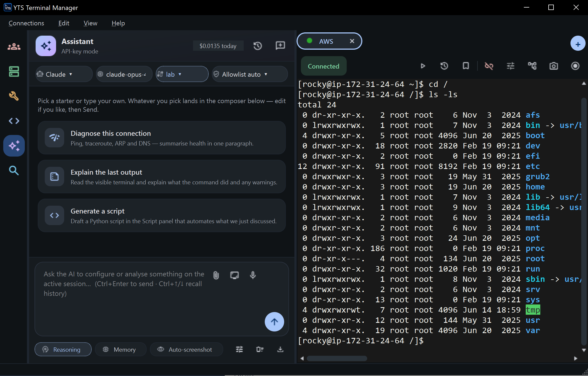
Task: Click the terminal bookmark icon
Action: 466,66
